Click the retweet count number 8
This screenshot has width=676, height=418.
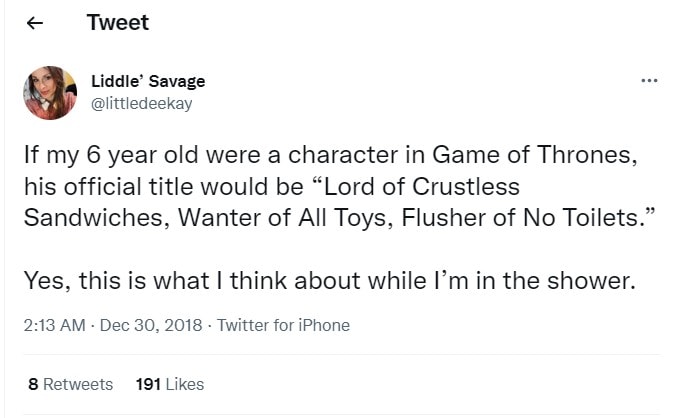click(34, 384)
